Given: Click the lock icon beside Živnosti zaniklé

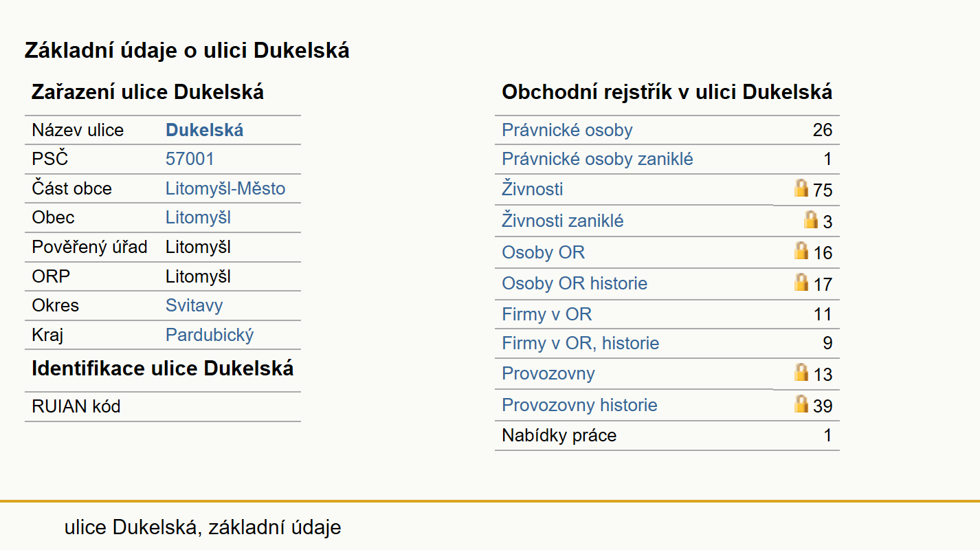Looking at the screenshot, I should pos(811,219).
